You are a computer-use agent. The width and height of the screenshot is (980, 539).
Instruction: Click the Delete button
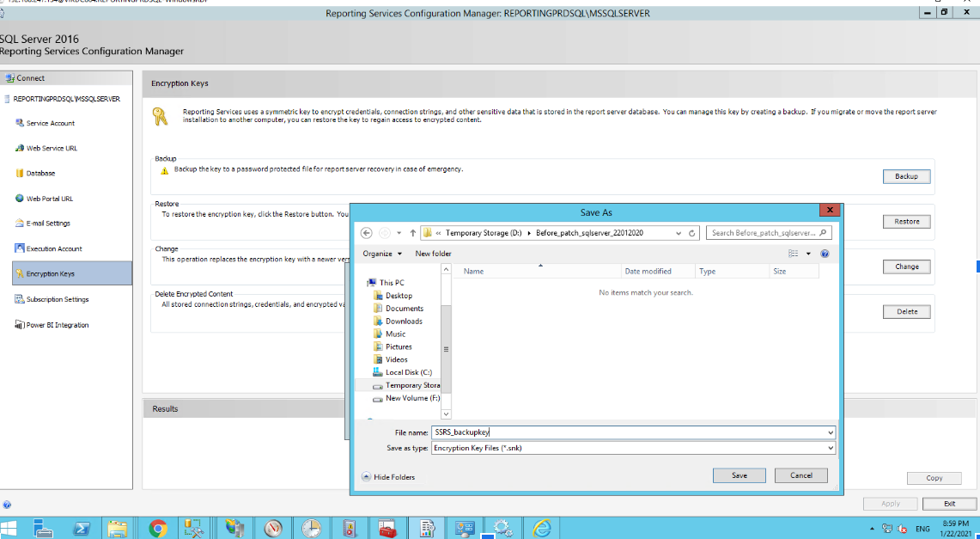point(906,311)
